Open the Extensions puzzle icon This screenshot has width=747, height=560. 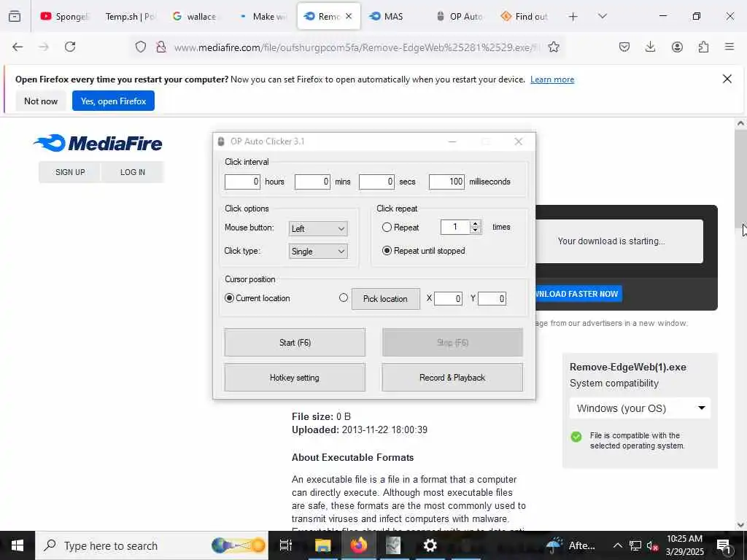pos(703,47)
